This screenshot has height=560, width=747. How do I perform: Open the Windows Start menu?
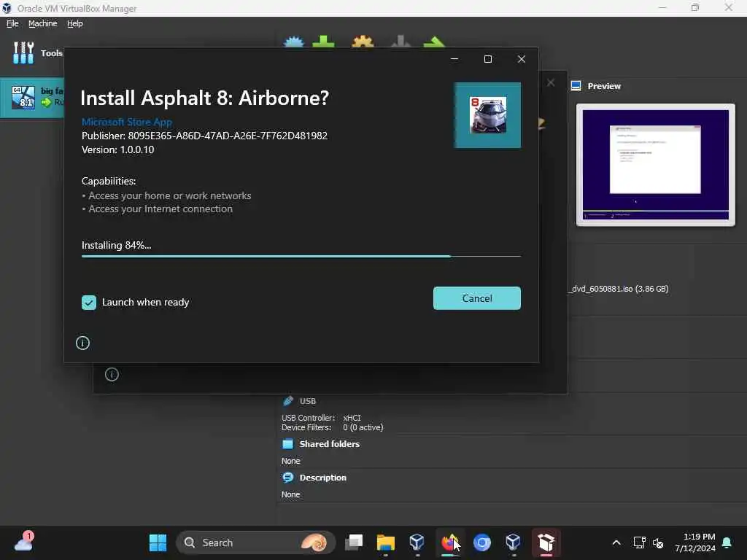pos(158,542)
